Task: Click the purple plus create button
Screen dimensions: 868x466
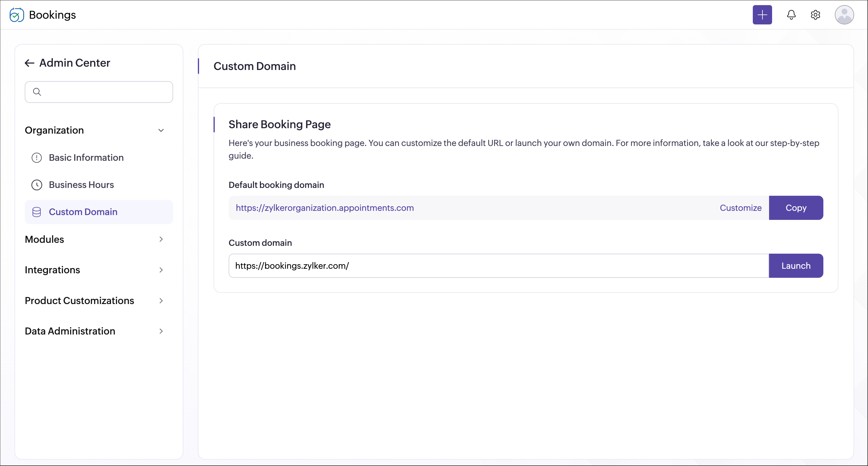Action: [762, 15]
